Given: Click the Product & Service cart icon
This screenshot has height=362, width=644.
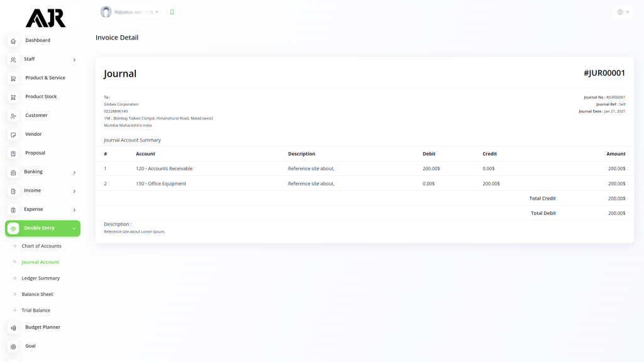Looking at the screenshot, I should (13, 79).
